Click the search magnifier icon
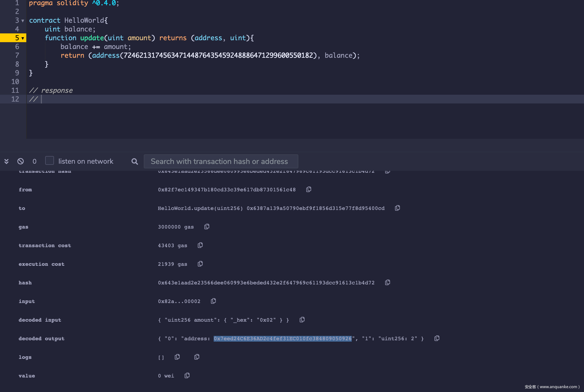Image resolution: width=584 pixels, height=392 pixels. [134, 161]
